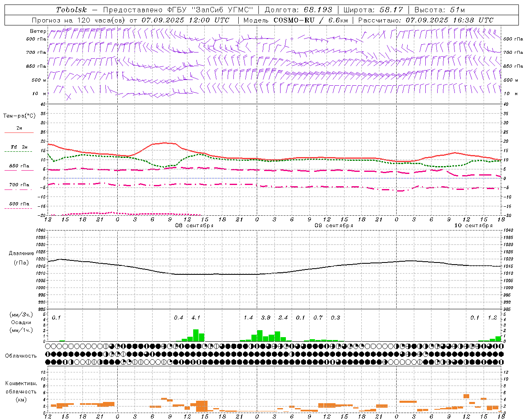Click the "Тем-ра(°C)" temperature panel label
Image resolution: width=525 pixels, height=420 pixels.
(19, 116)
